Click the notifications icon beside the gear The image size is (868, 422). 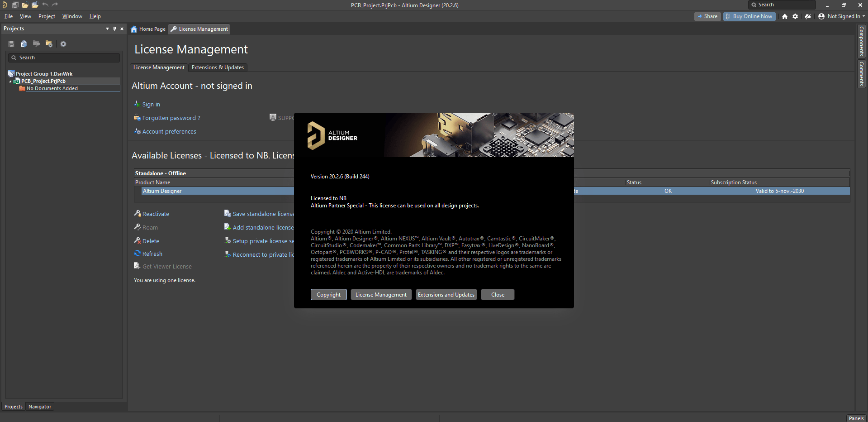(808, 16)
